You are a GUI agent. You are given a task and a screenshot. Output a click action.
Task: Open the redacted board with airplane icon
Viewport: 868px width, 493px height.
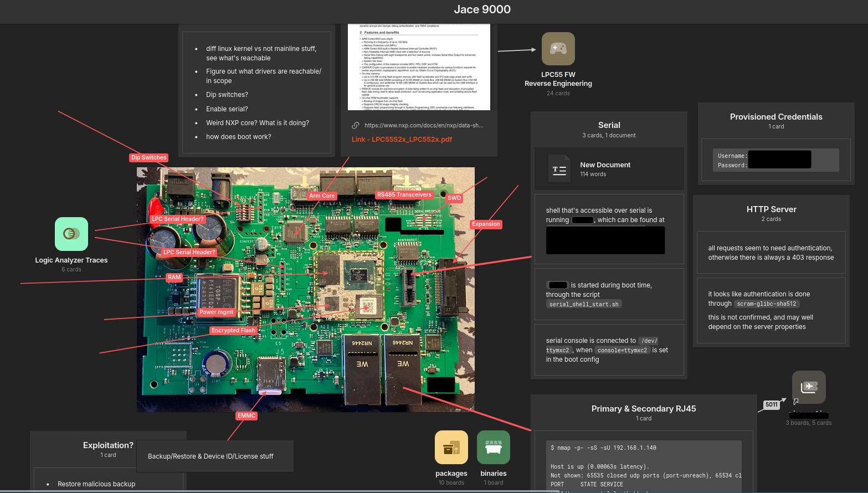tap(809, 387)
